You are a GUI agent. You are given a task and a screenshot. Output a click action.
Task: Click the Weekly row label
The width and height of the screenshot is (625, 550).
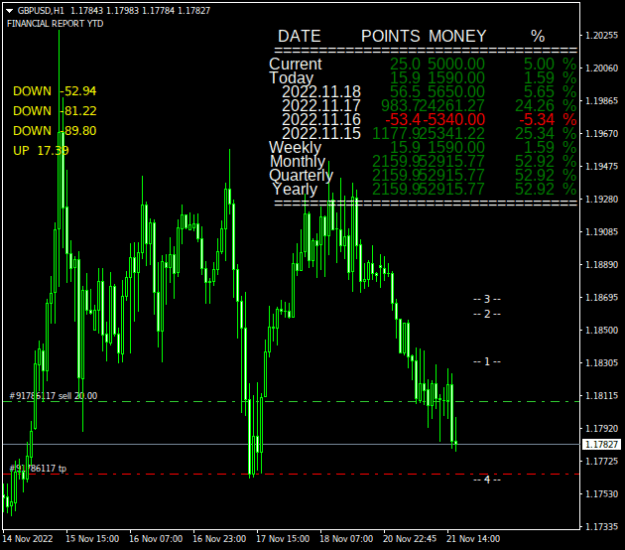295,147
